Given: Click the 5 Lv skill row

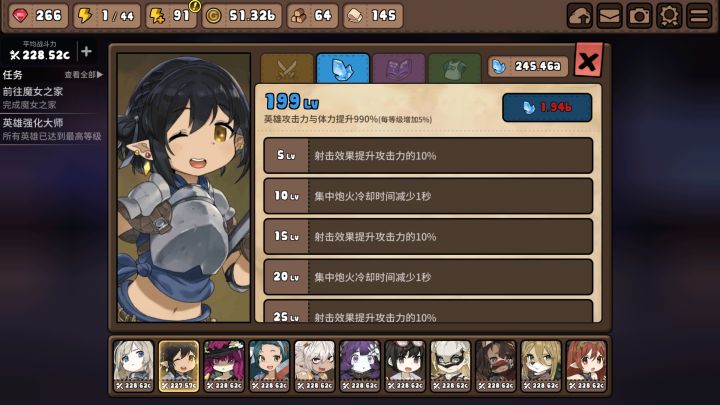Looking at the screenshot, I should 428,156.
